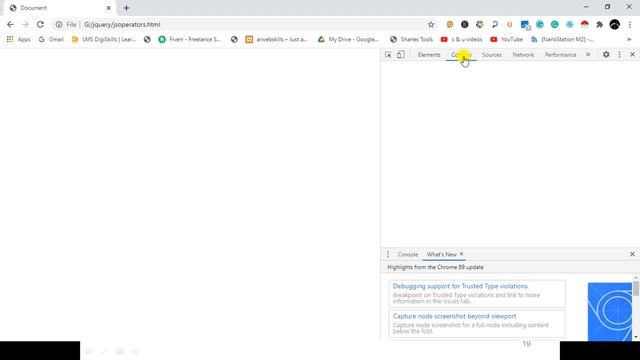Click the React atom extension icon
This screenshot has height=360, width=640.
tap(569, 24)
